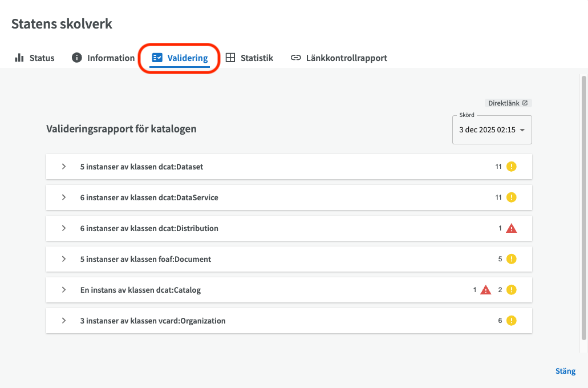Click the yellow warning icon on vcard:Organization row
This screenshot has width=588, height=388.
point(512,321)
